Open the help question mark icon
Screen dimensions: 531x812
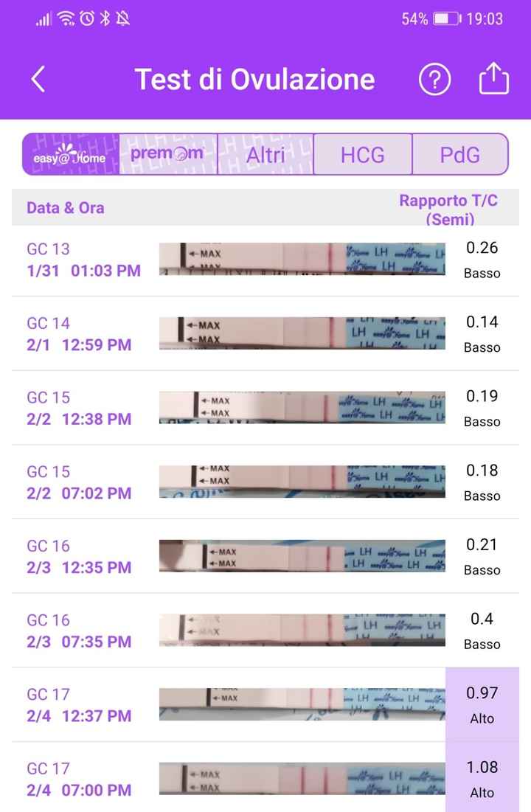click(x=434, y=80)
